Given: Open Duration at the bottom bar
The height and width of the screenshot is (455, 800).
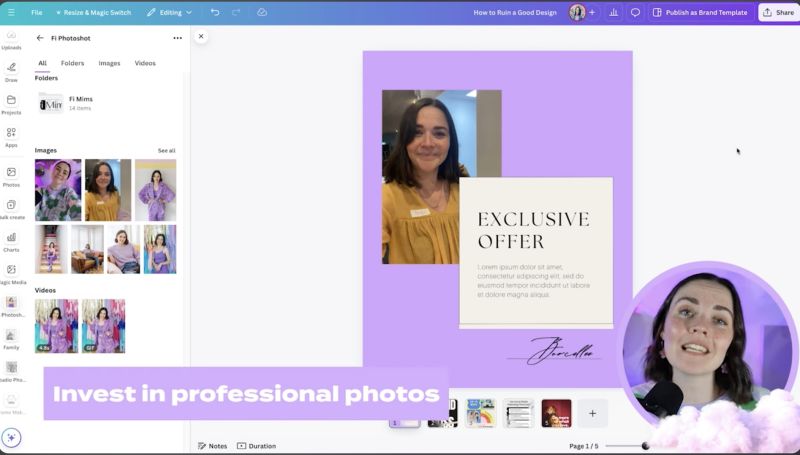Looking at the screenshot, I should coord(257,446).
